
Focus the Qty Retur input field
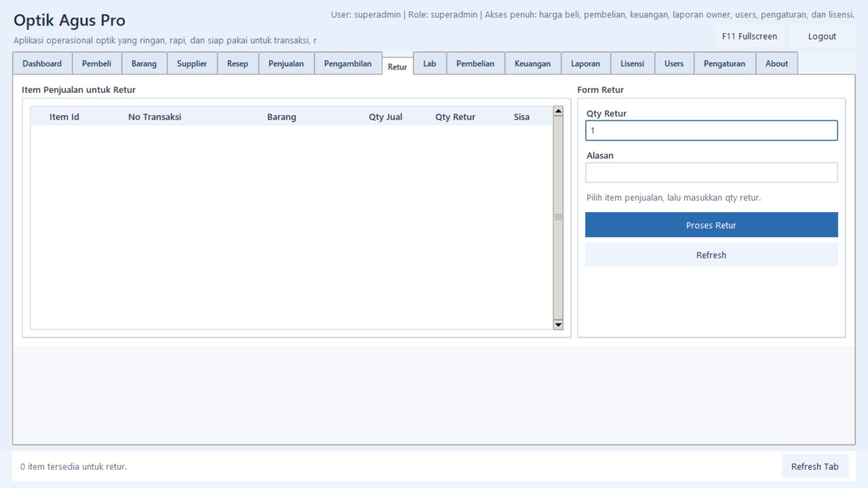coord(711,131)
